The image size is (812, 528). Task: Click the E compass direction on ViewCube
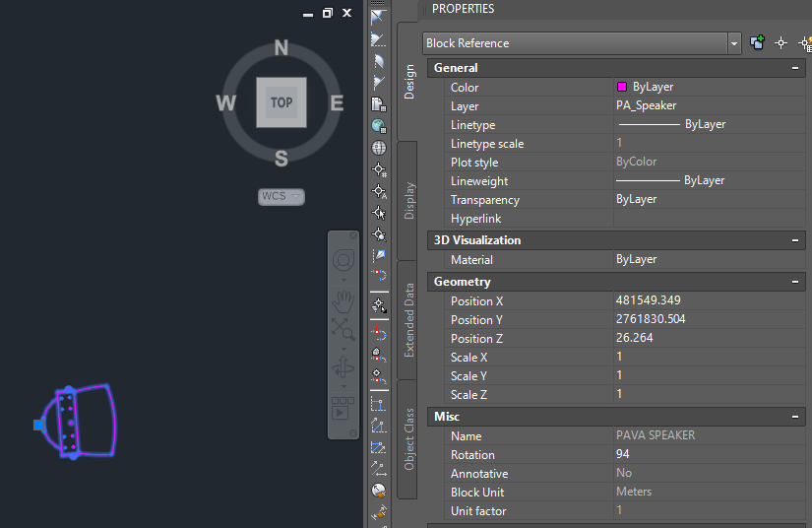coord(337,103)
